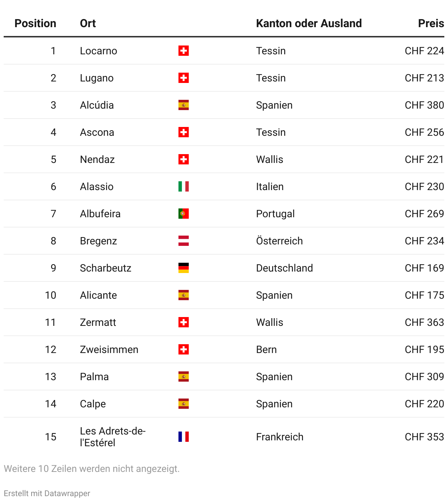This screenshot has height=502, width=448.
Task: Click the Spanish flag in the Calpe row
Action: click(184, 404)
